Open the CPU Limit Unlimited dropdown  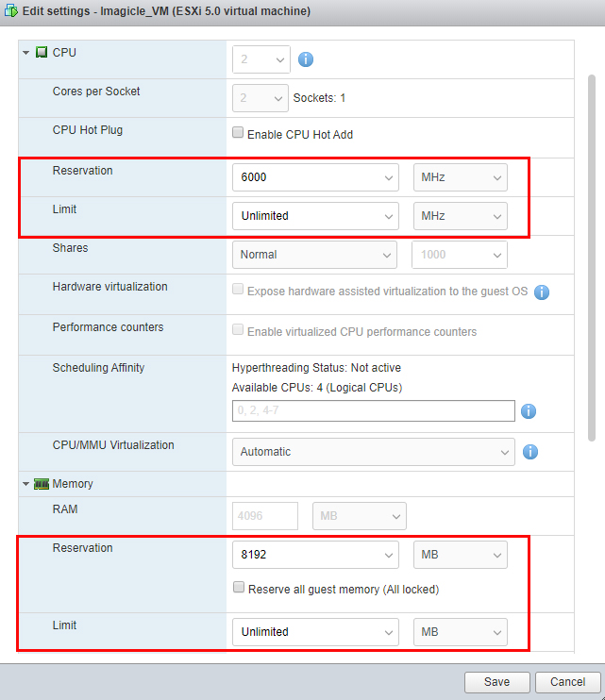[315, 216]
